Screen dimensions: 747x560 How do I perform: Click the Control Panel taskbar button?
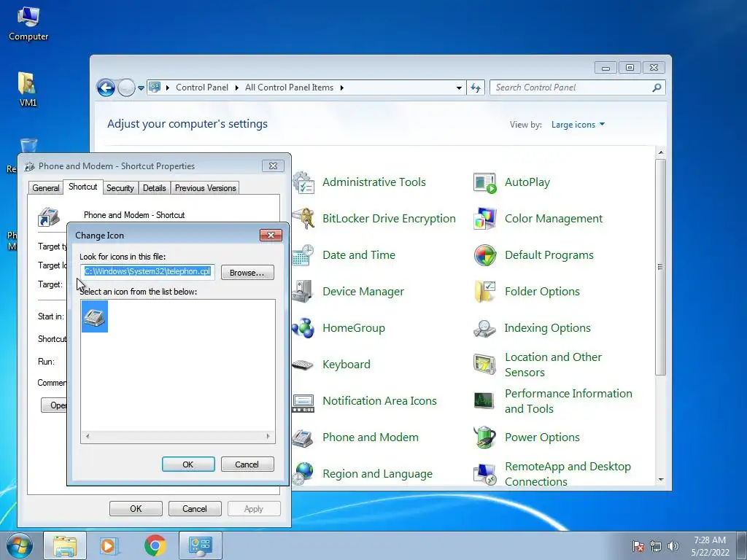pos(201,545)
